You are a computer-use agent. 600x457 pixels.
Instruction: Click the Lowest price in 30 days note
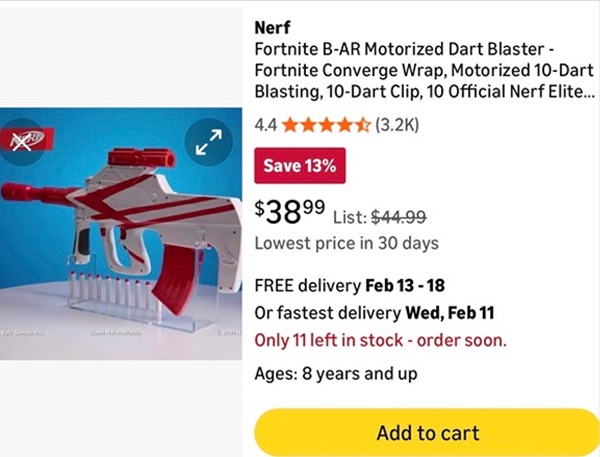tap(346, 242)
